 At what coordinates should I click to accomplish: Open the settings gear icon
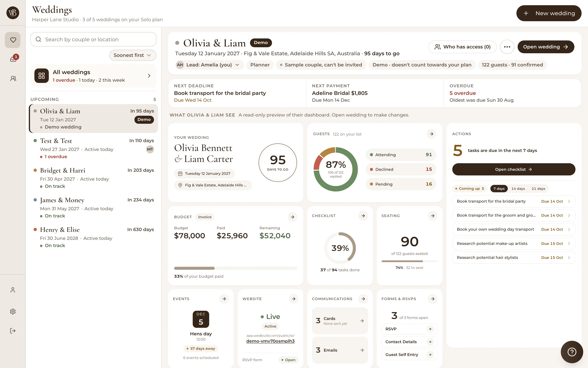(13, 312)
